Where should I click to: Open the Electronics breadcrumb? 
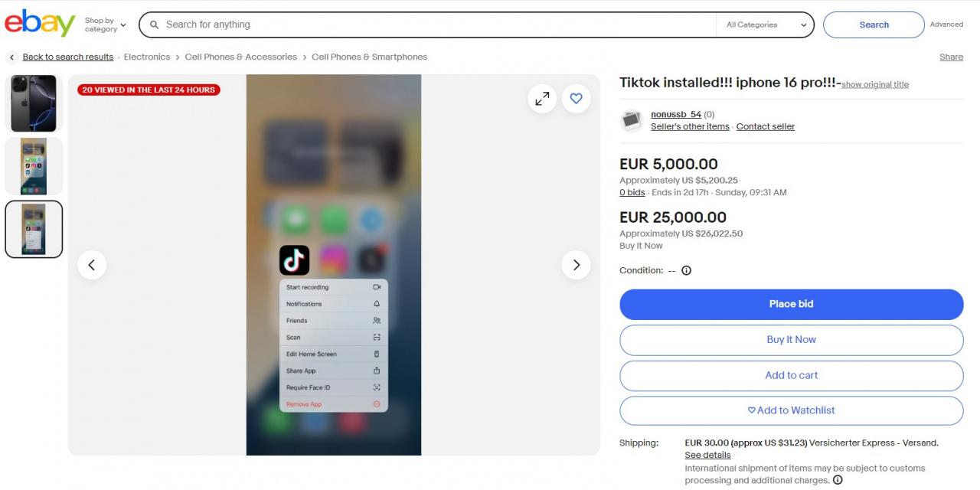147,57
